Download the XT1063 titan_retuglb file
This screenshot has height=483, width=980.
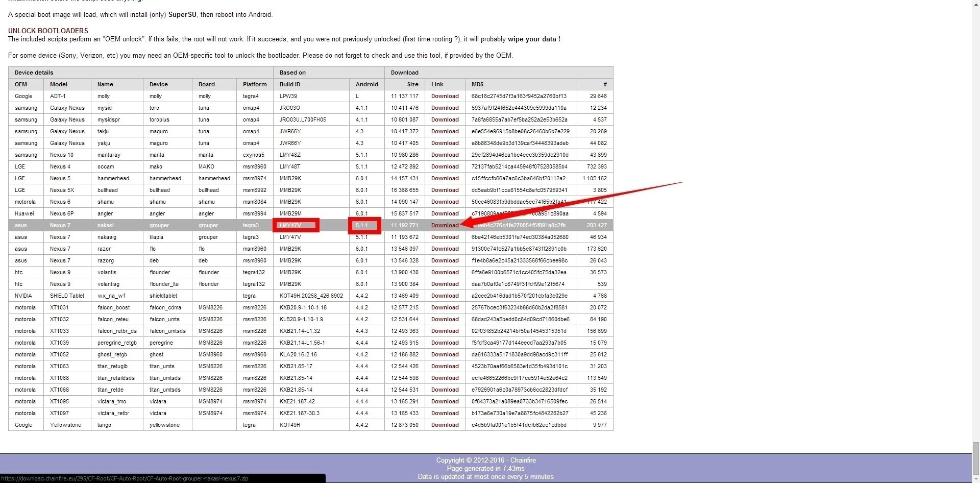coord(445,366)
